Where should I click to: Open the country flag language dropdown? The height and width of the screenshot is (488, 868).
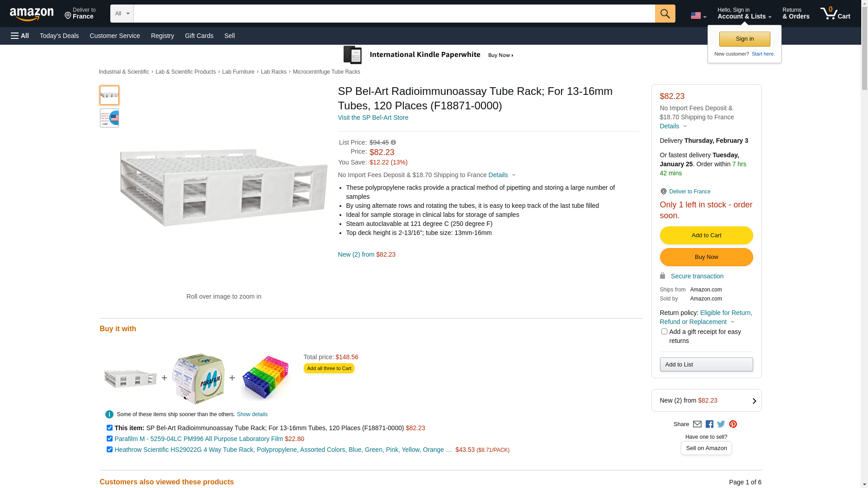698,16
